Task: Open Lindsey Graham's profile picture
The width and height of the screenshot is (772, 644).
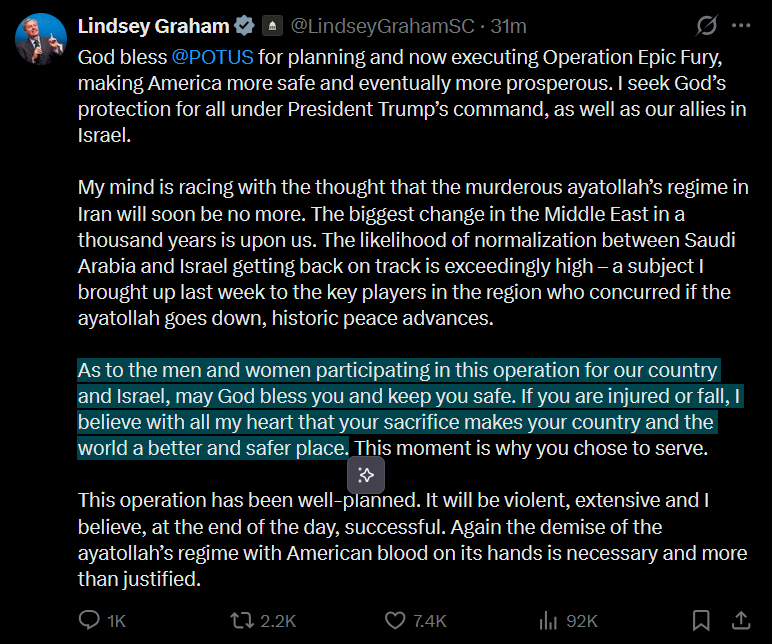Action: (40, 40)
